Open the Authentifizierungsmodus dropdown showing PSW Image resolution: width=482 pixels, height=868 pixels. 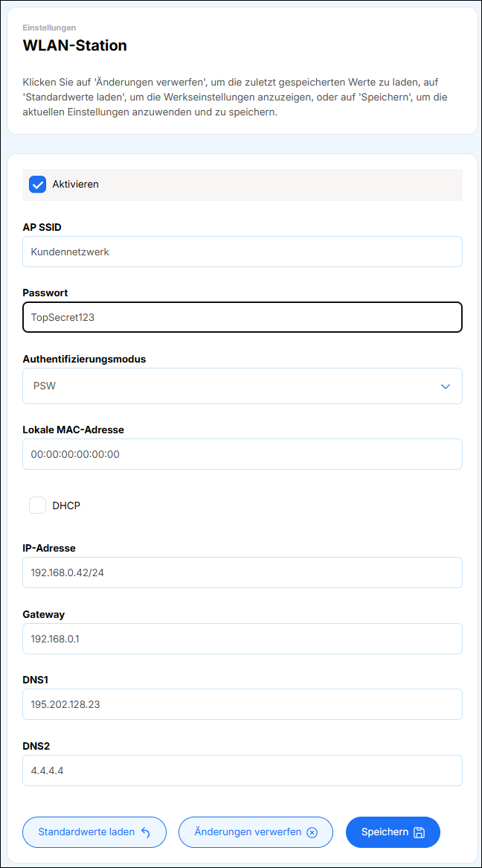click(242, 386)
